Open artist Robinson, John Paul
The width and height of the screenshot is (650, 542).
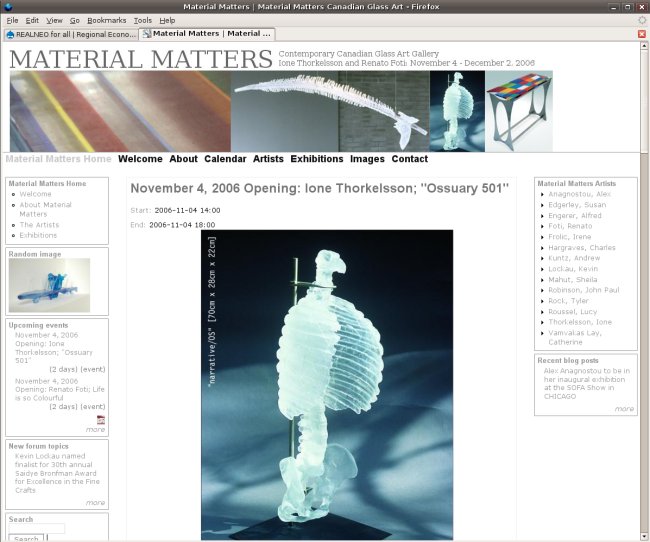584,290
